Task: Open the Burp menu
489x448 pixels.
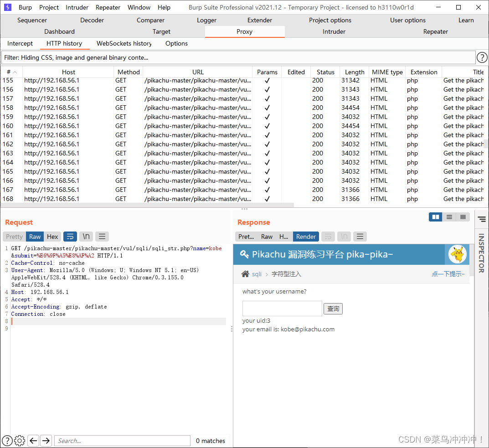Action: [25, 7]
